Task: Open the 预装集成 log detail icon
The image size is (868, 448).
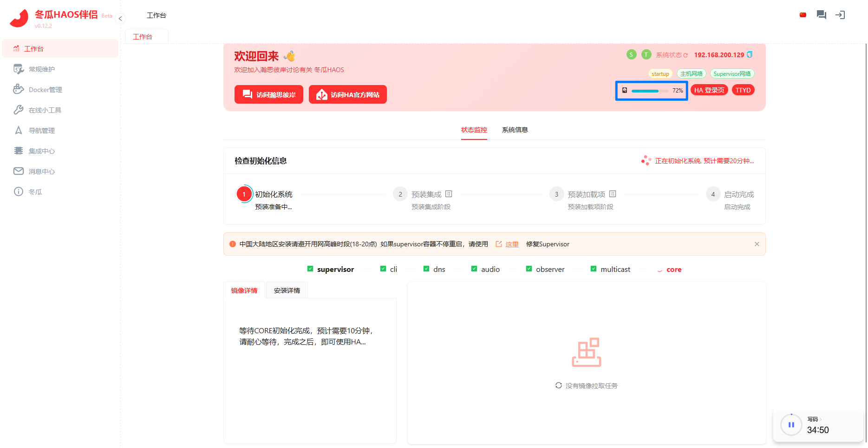Action: 449,194
